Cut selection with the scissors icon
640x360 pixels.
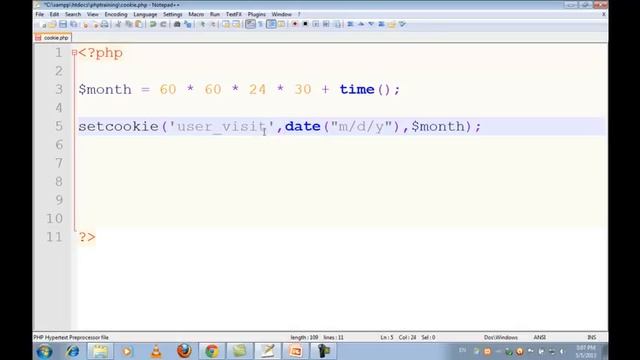point(118,24)
